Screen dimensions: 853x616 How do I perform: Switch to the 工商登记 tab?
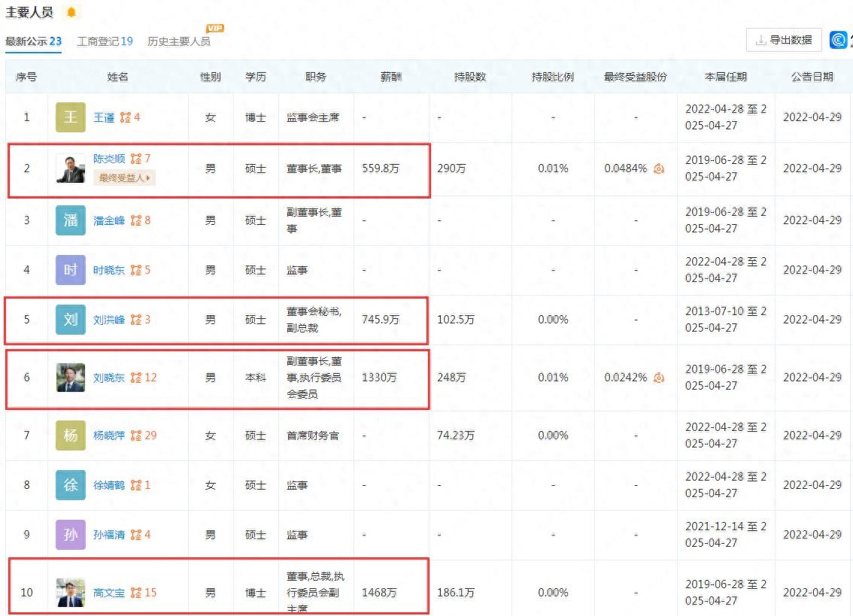[105, 41]
